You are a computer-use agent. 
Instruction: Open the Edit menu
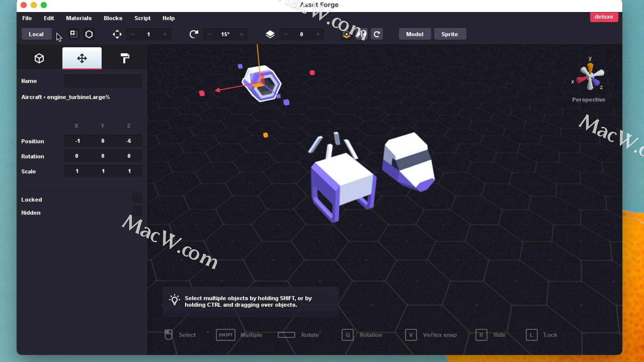point(49,18)
